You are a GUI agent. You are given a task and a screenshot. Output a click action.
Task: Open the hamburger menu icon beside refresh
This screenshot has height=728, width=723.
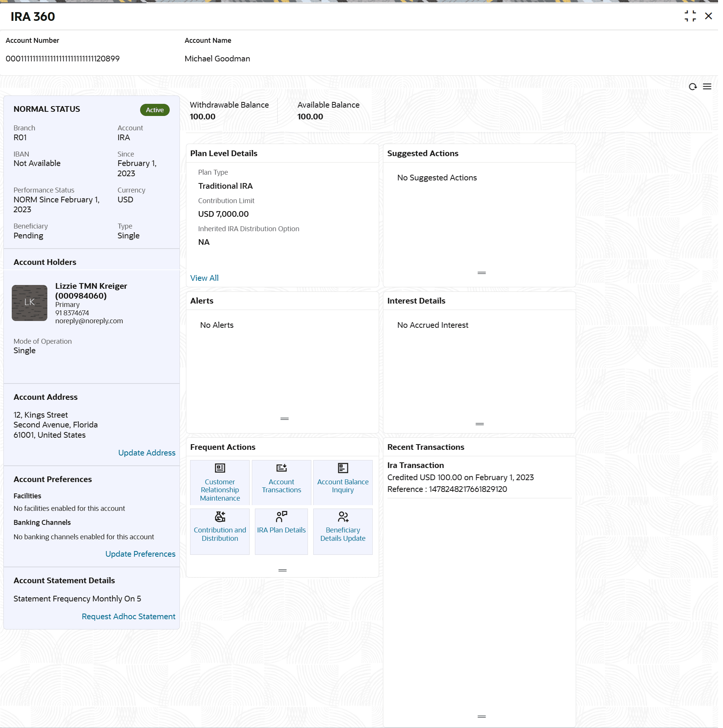coord(707,87)
